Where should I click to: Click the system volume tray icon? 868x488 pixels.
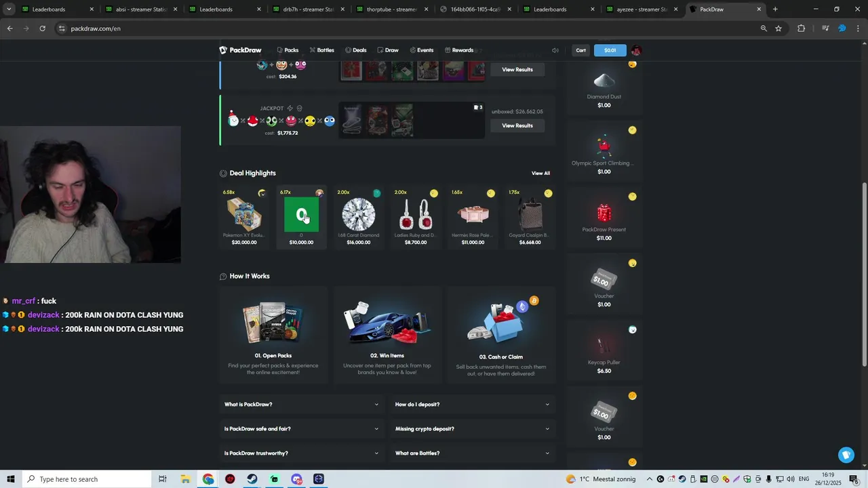(x=791, y=479)
